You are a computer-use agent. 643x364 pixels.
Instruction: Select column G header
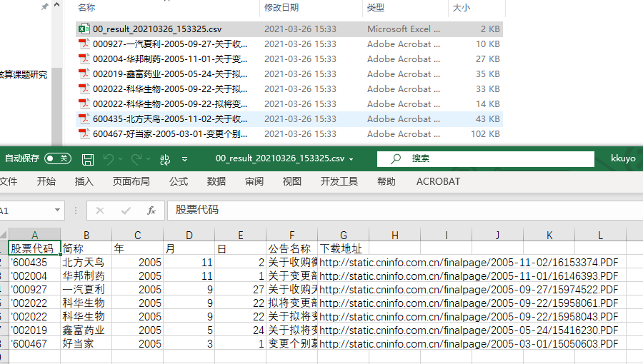(343, 235)
